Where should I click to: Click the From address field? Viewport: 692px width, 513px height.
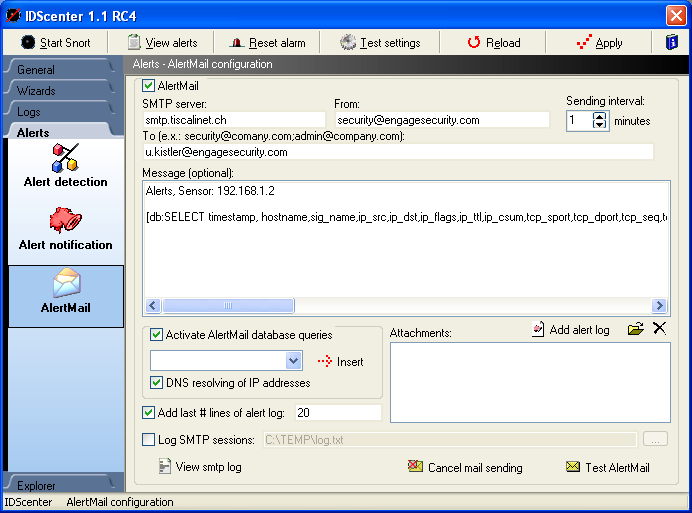coord(442,120)
